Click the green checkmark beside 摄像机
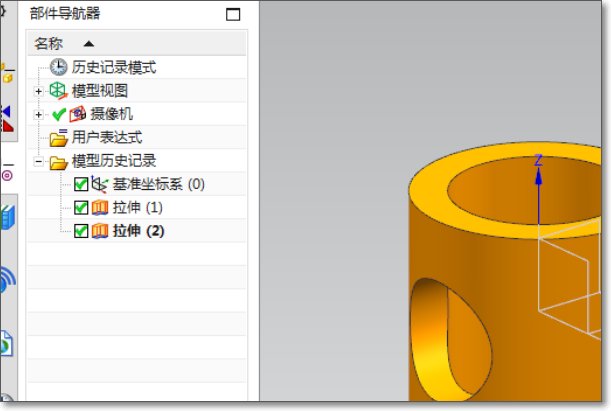 coord(59,115)
